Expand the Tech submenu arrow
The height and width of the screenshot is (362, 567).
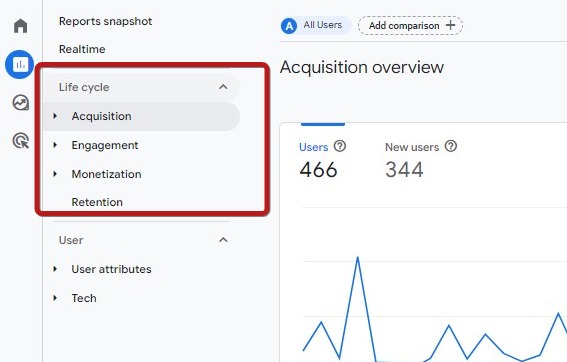55,298
